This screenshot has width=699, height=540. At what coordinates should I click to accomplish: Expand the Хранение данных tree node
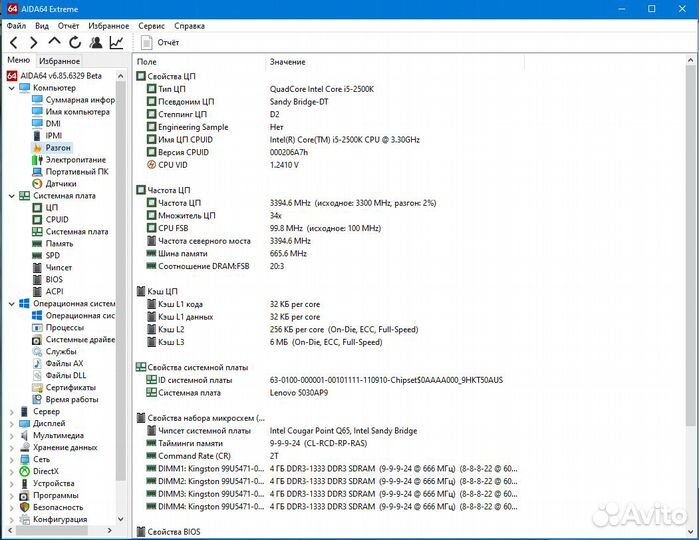12,448
